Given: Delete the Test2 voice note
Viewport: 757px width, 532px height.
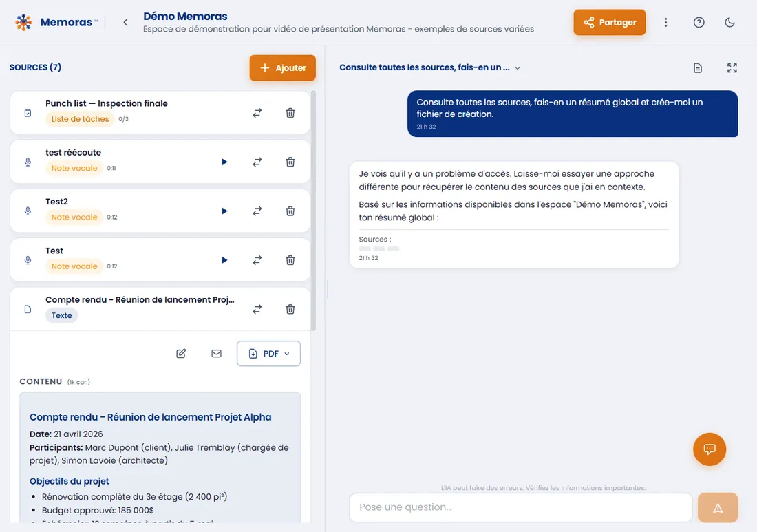Looking at the screenshot, I should 290,211.
